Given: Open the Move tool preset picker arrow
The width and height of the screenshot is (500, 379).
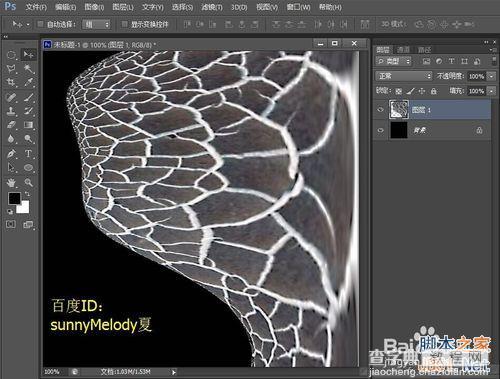Looking at the screenshot, I should 28,24.
